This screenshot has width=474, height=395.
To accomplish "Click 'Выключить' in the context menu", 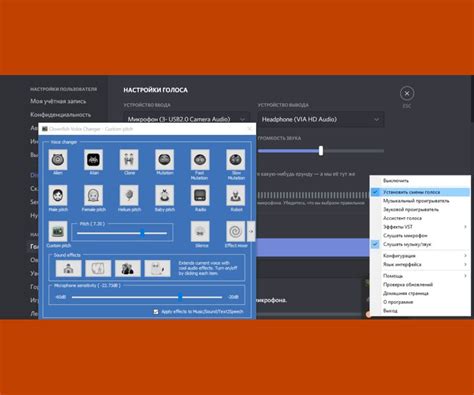I will (420, 181).
